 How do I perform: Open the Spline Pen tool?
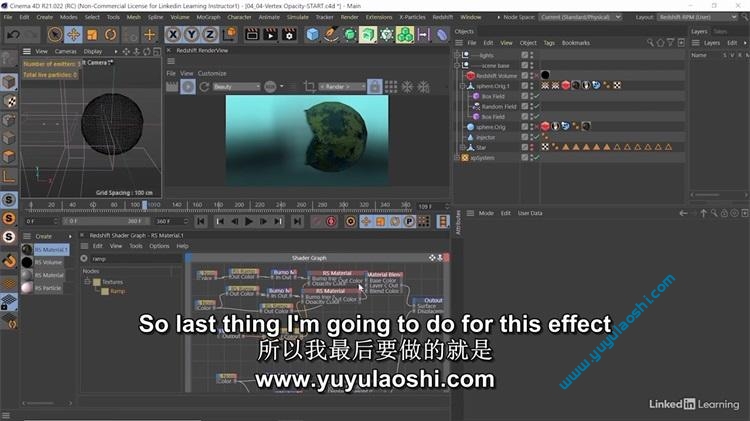[331, 34]
